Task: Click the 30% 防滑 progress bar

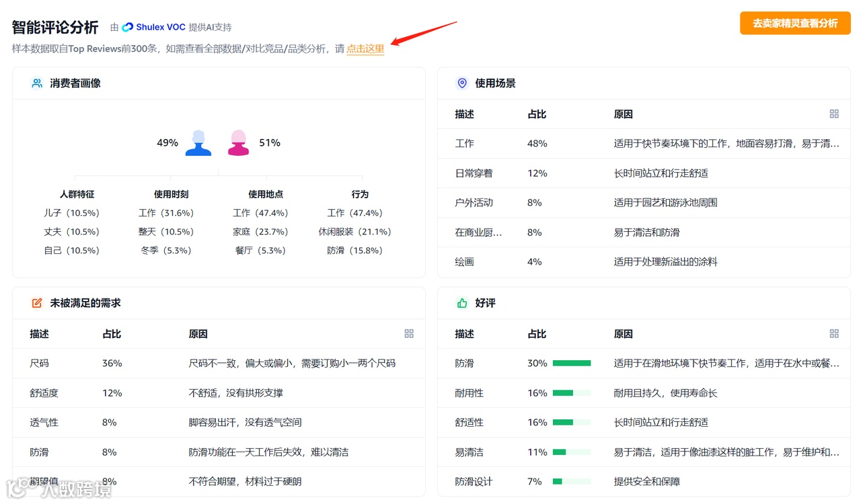Action: pyautogui.click(x=572, y=363)
